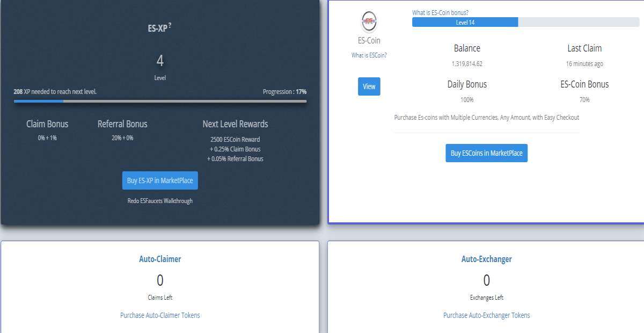The height and width of the screenshot is (333, 644).
Task: Click the View button under ES-Coin
Action: (x=369, y=86)
